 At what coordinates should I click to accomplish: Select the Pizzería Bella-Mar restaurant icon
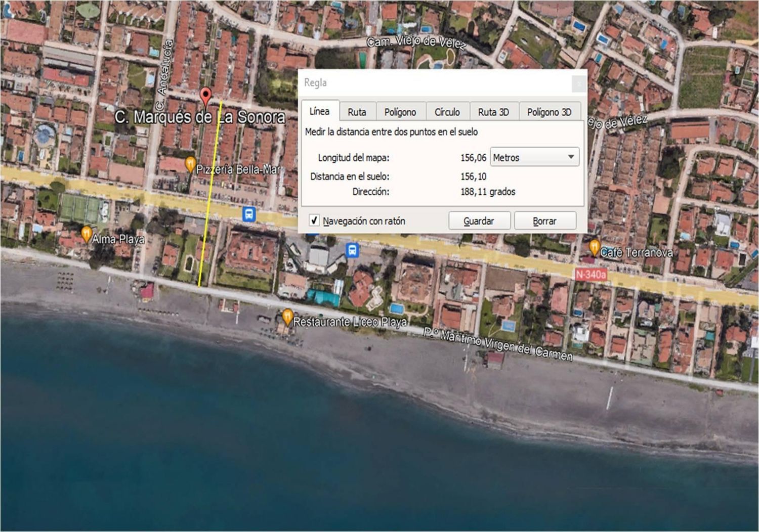[190, 164]
